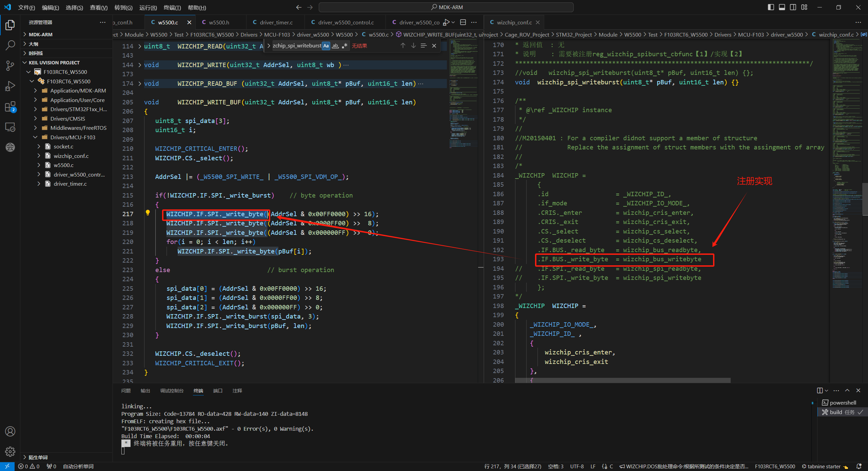Unfold WIZCHIP_WRITE function at line 144
This screenshot has width=868, height=471.
[140, 65]
